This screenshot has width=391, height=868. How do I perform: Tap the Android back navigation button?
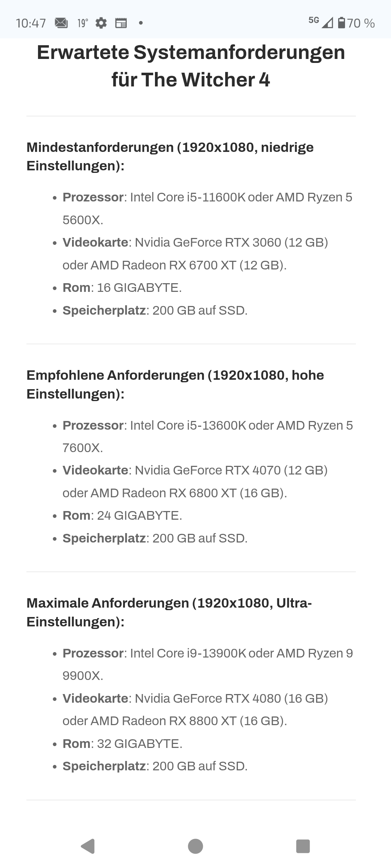[x=88, y=846]
